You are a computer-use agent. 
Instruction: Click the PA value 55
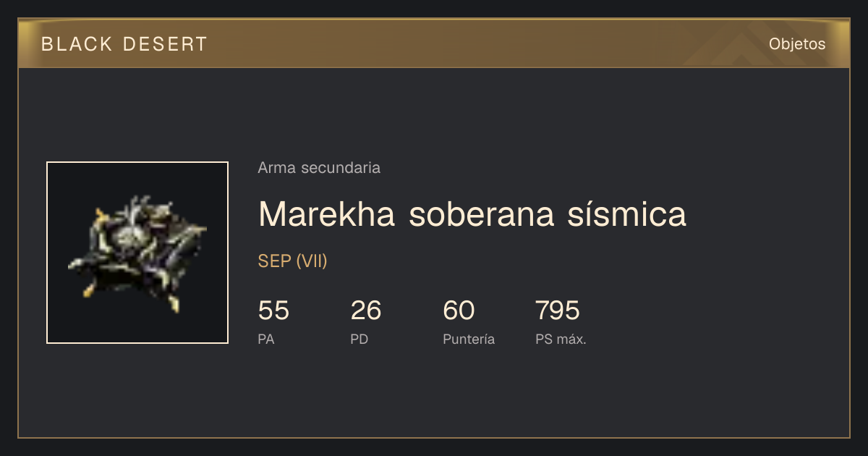[273, 311]
